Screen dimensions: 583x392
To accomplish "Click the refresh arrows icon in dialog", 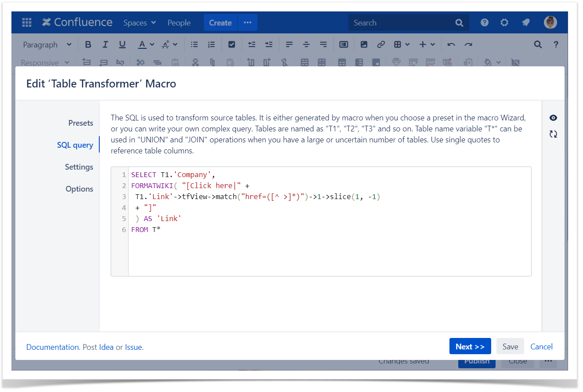I will pos(553,134).
